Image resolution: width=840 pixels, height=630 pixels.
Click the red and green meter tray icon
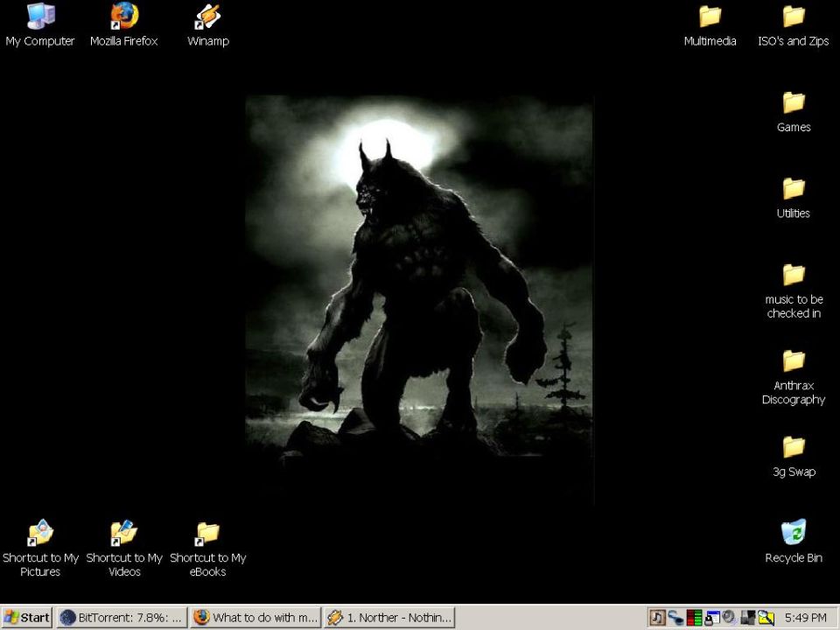(694, 618)
